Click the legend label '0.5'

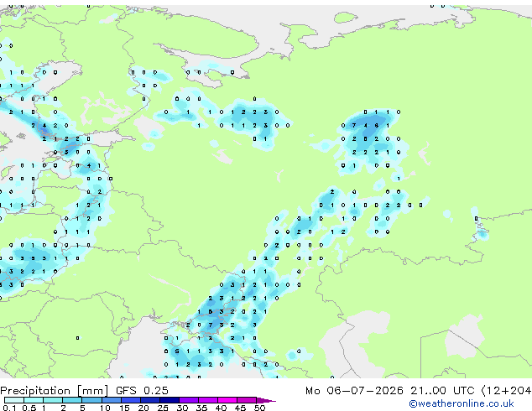(29, 408)
